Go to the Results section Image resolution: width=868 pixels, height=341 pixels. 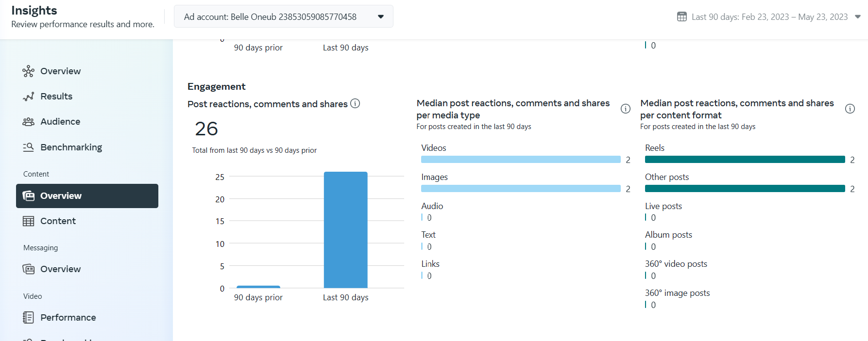(56, 97)
